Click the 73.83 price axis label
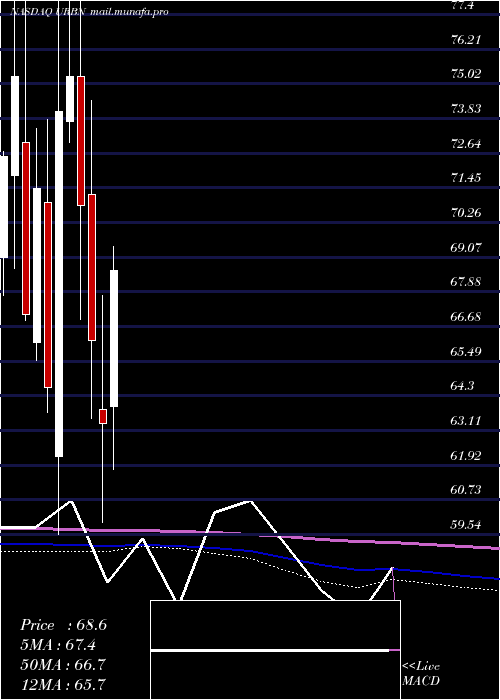The image size is (500, 700). point(466,109)
